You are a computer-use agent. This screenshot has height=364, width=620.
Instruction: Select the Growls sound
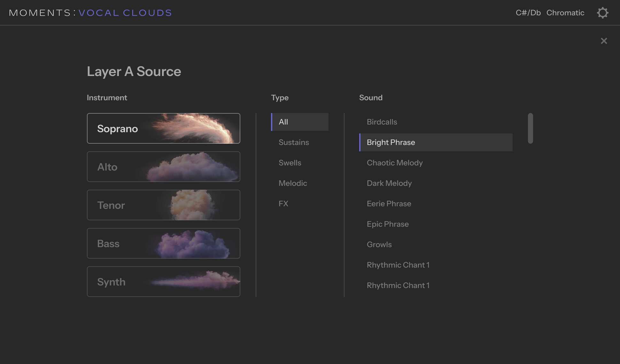coord(379,245)
